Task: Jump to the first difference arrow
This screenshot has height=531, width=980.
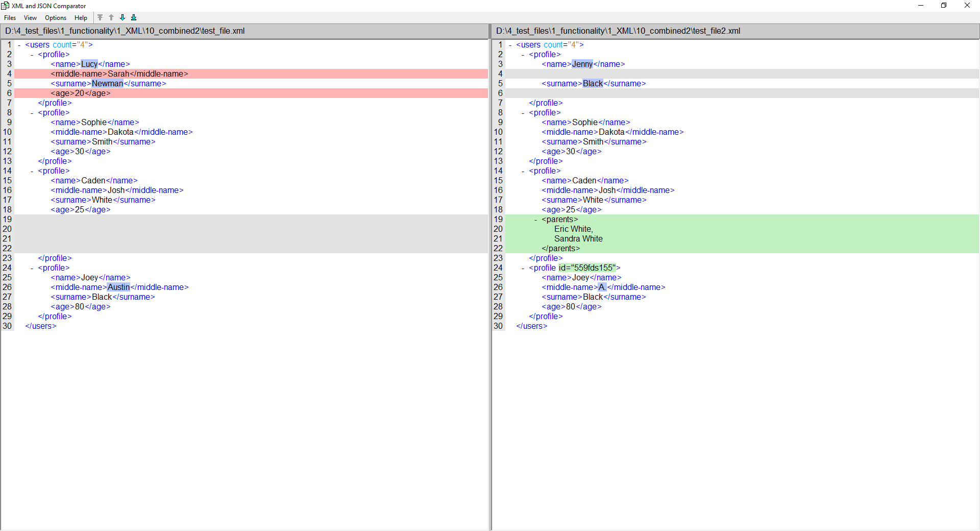Action: click(x=100, y=17)
